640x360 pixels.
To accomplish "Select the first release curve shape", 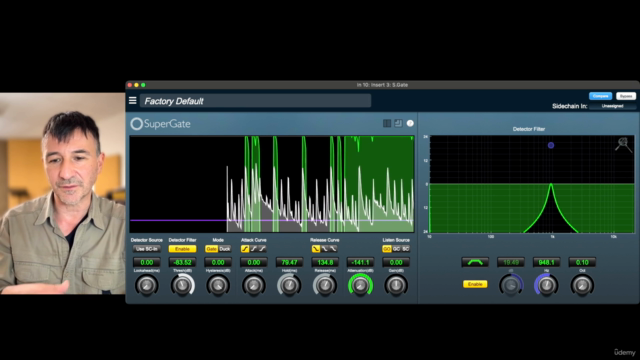I will [316, 249].
